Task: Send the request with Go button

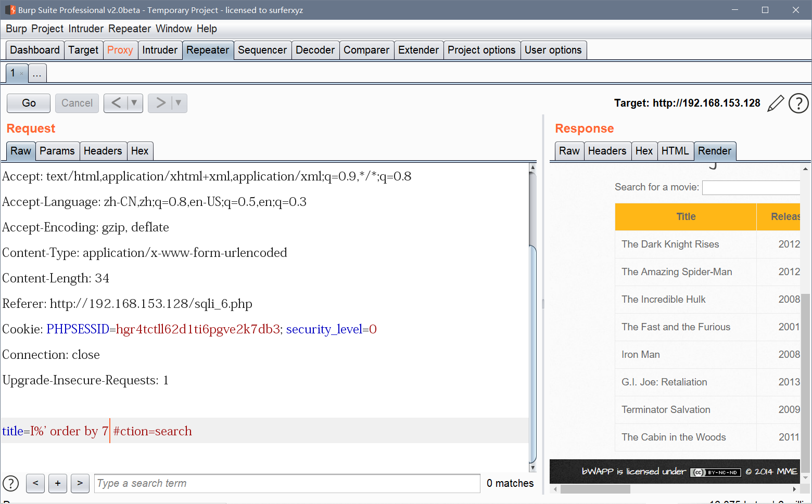Action: [x=29, y=103]
